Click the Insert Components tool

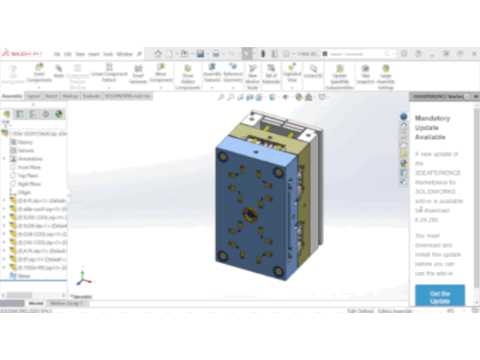pos(39,73)
